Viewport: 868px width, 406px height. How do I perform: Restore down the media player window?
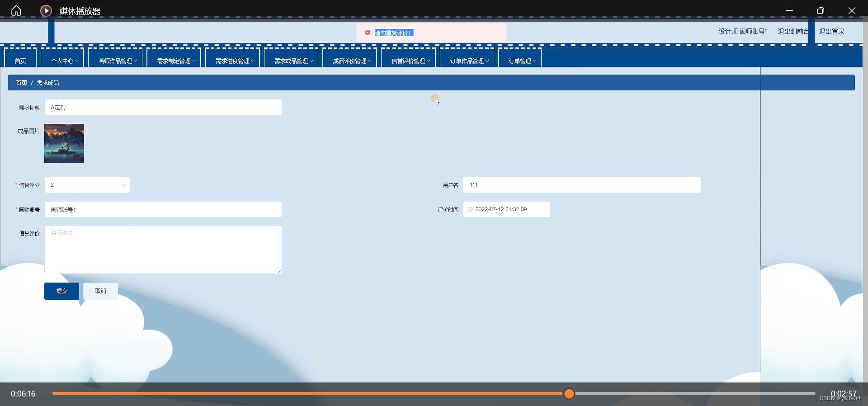[821, 11]
